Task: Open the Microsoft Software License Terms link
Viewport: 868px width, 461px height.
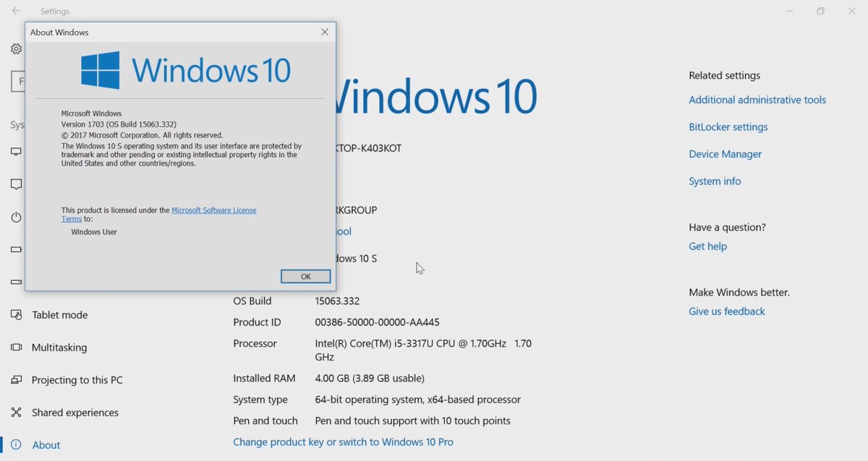Action: (x=213, y=209)
